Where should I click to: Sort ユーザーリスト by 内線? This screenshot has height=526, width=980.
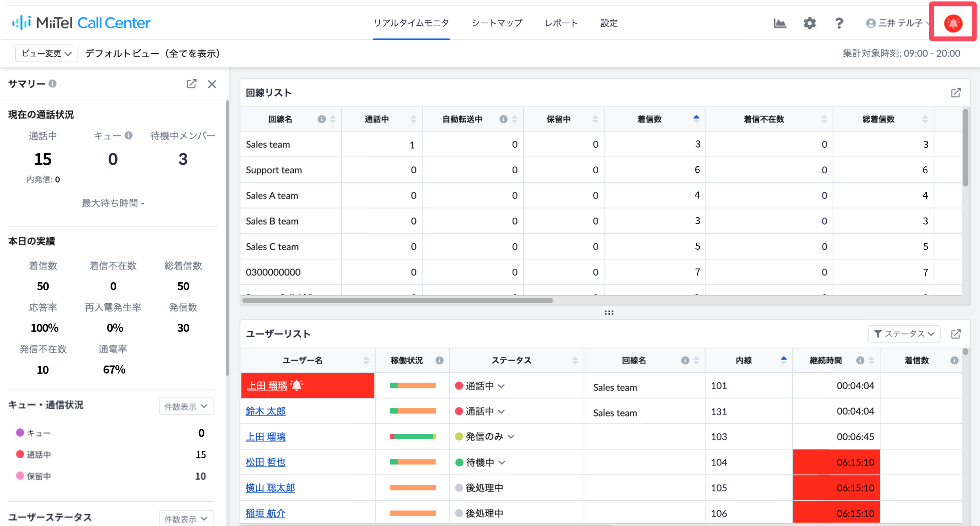(x=784, y=360)
